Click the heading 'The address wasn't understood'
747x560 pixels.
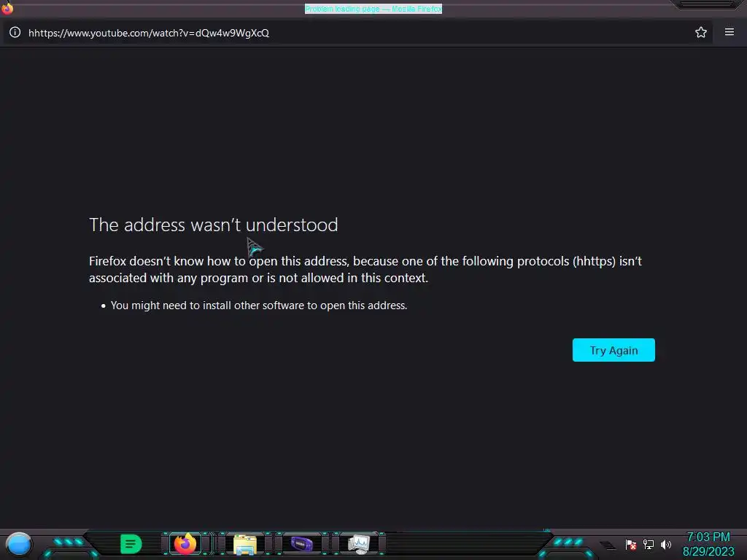click(x=214, y=225)
